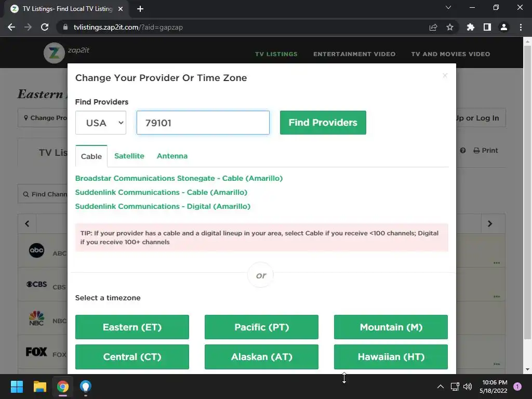Click the next time arrow in grid
The width and height of the screenshot is (532, 399).
[x=489, y=223]
